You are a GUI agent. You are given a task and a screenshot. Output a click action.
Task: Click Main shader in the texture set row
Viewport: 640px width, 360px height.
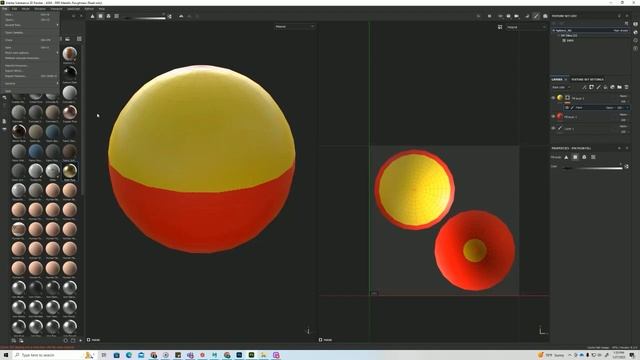(620, 31)
